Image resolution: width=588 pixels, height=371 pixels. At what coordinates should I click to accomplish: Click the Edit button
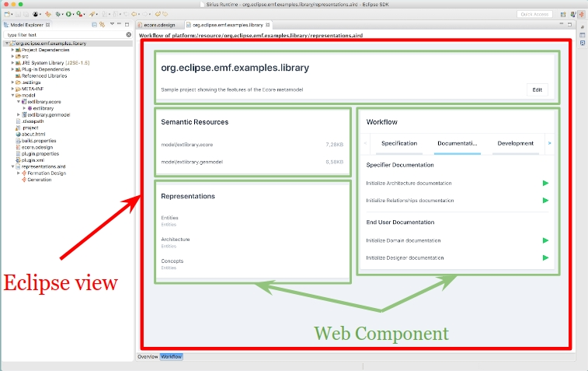[537, 89]
